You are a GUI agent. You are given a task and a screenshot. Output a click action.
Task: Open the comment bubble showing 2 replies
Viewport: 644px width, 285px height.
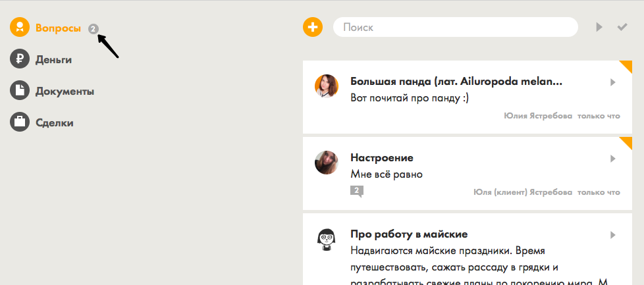pyautogui.click(x=357, y=192)
